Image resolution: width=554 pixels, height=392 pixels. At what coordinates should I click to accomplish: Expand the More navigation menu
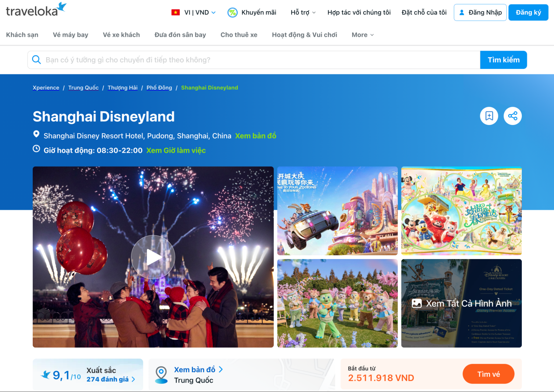click(x=362, y=35)
